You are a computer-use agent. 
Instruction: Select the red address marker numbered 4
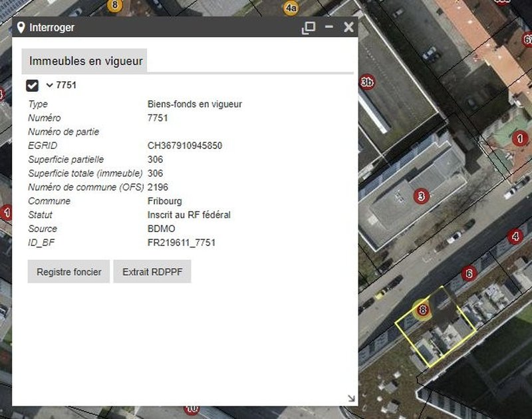point(515,236)
